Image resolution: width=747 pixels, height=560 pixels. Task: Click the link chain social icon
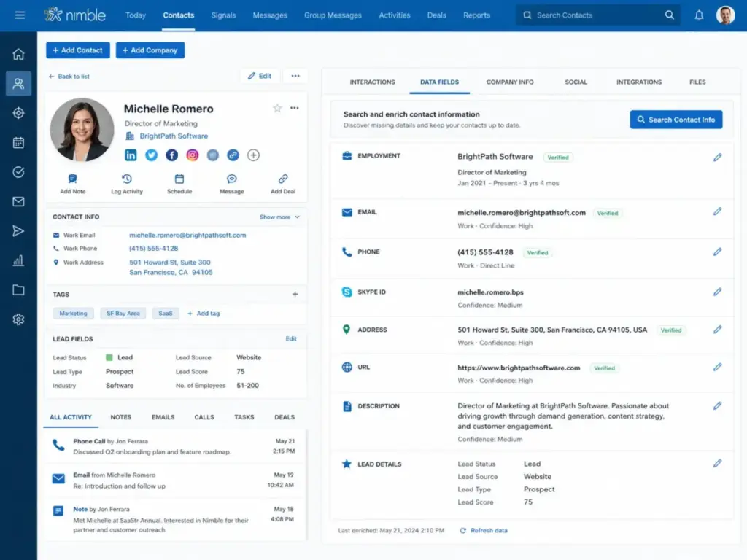point(233,155)
